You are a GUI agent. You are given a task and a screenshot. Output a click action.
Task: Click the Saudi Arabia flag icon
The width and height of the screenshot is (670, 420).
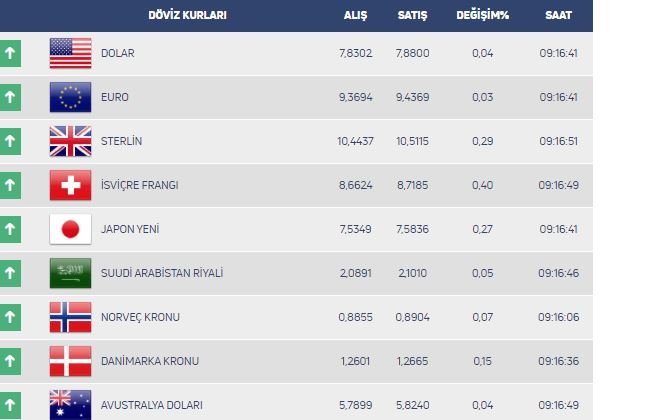[70, 273]
